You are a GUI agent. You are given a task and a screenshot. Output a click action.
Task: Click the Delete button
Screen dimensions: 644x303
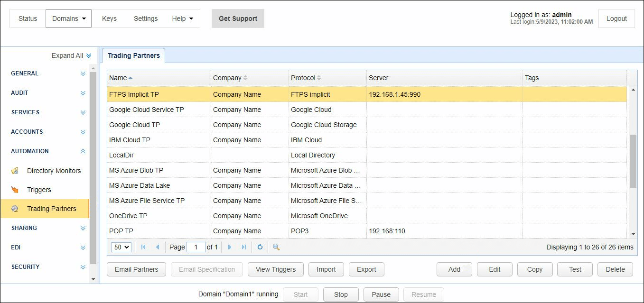click(x=615, y=269)
